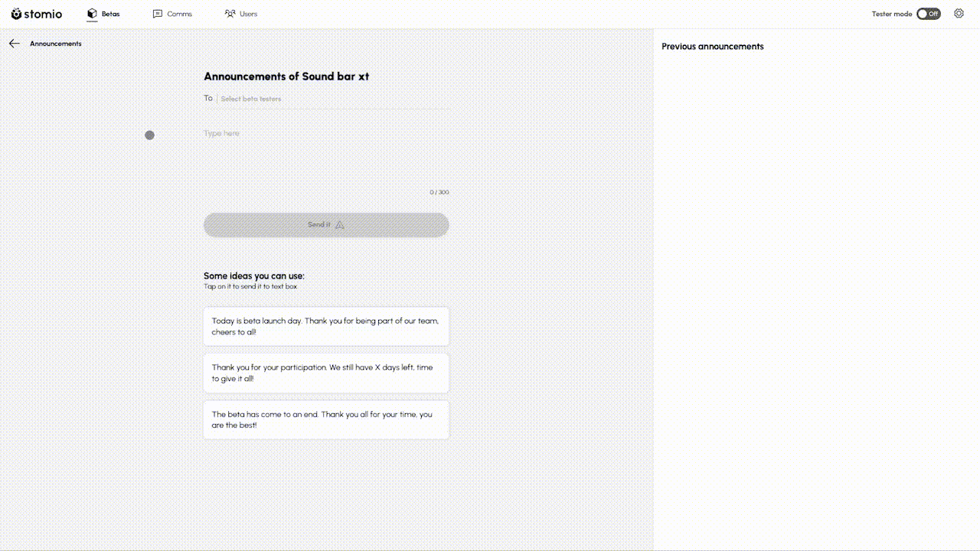Open settings with the gear icon

tap(959, 13)
